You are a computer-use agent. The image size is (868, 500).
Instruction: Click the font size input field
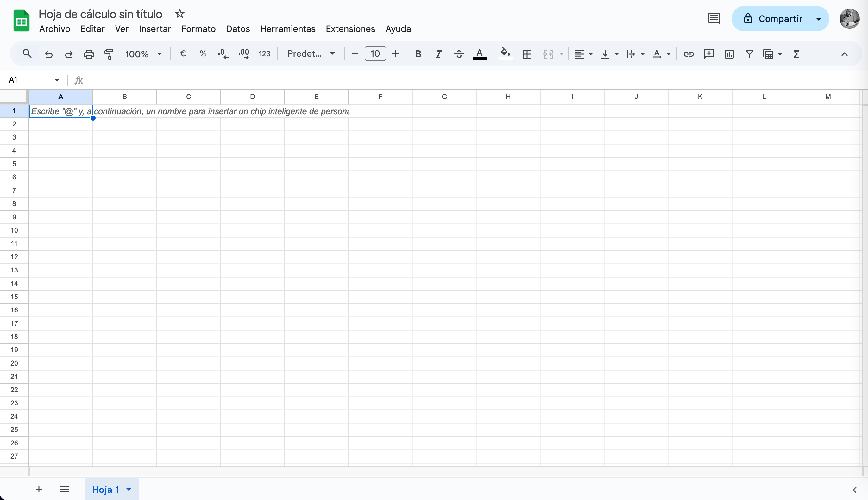tap(375, 54)
